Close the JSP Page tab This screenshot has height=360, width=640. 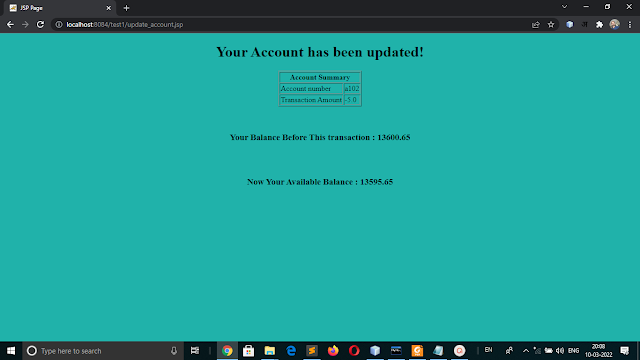109,8
